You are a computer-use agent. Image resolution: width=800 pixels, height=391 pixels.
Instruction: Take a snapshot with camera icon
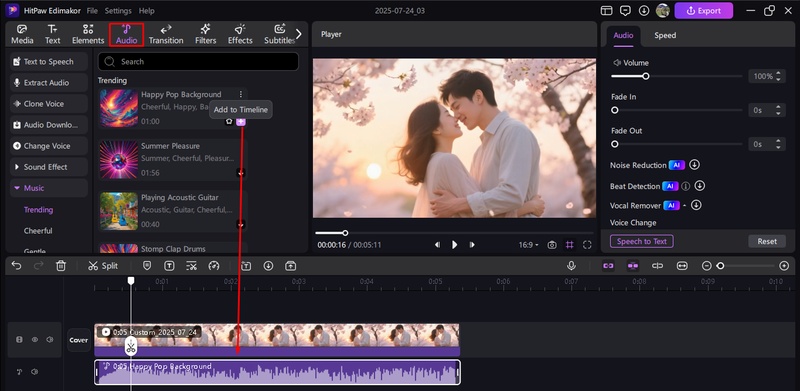[x=552, y=245]
